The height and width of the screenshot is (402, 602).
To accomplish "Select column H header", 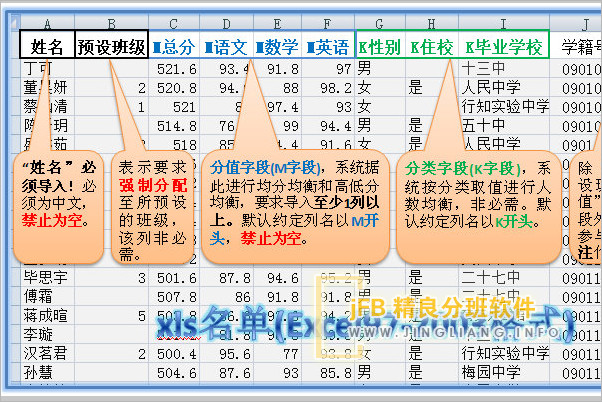I will click(432, 24).
